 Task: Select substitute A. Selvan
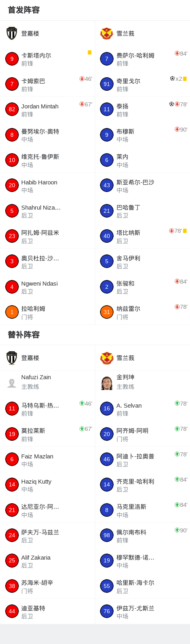pyautogui.click(x=129, y=406)
